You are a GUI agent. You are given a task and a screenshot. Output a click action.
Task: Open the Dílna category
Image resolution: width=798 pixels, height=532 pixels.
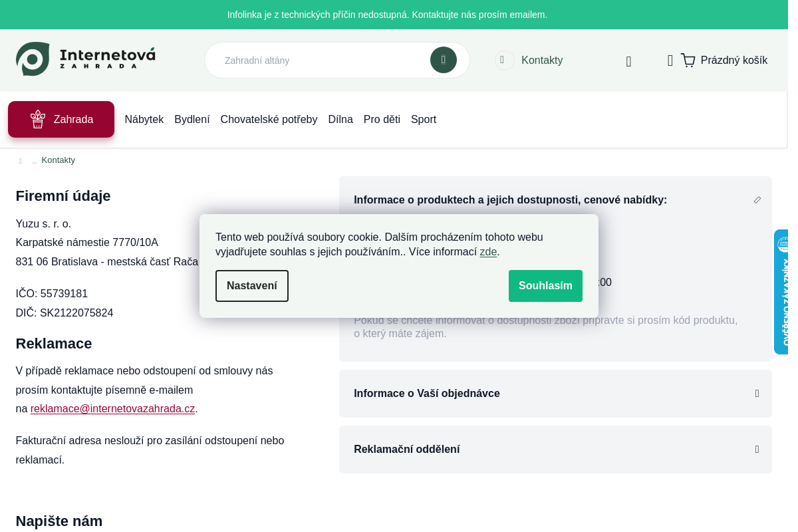point(340,120)
